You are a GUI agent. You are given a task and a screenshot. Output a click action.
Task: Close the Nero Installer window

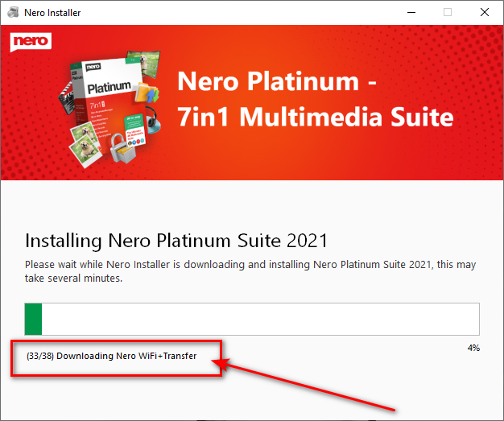484,13
